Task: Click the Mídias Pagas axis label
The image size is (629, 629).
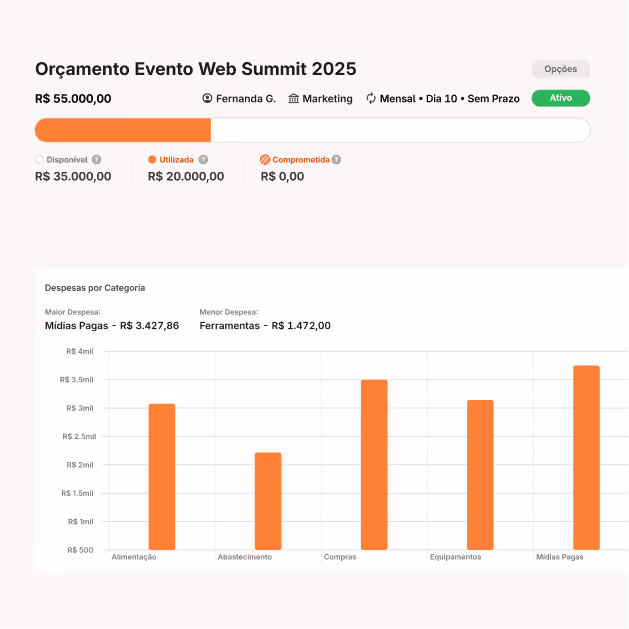Action: [560, 557]
